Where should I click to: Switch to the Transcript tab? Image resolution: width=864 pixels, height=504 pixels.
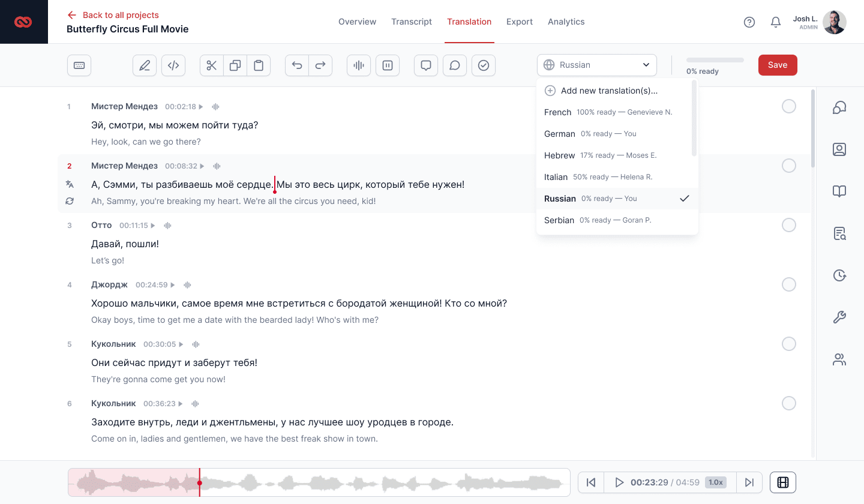[x=412, y=22]
